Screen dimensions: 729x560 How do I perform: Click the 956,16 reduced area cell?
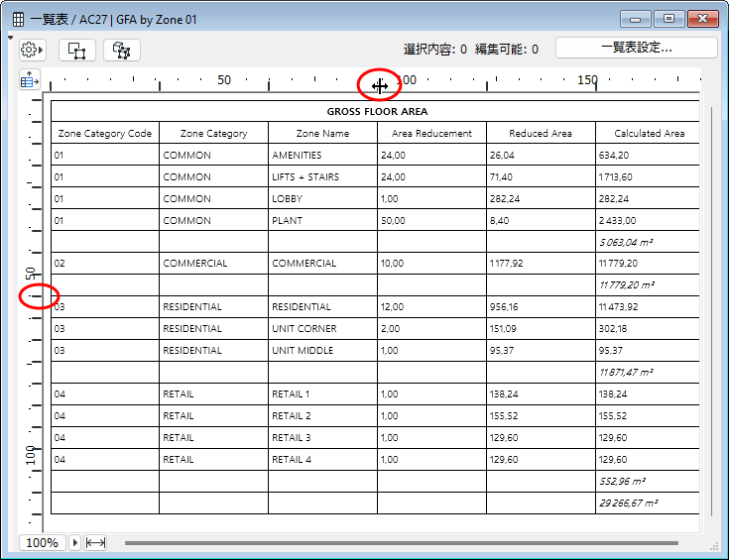(541, 306)
